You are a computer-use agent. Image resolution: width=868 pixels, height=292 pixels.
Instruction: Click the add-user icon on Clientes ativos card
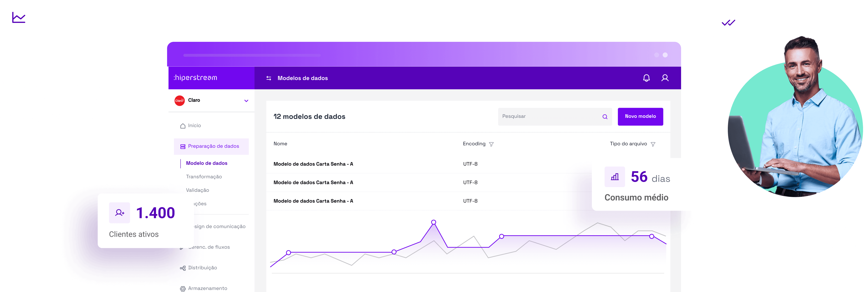(x=119, y=213)
